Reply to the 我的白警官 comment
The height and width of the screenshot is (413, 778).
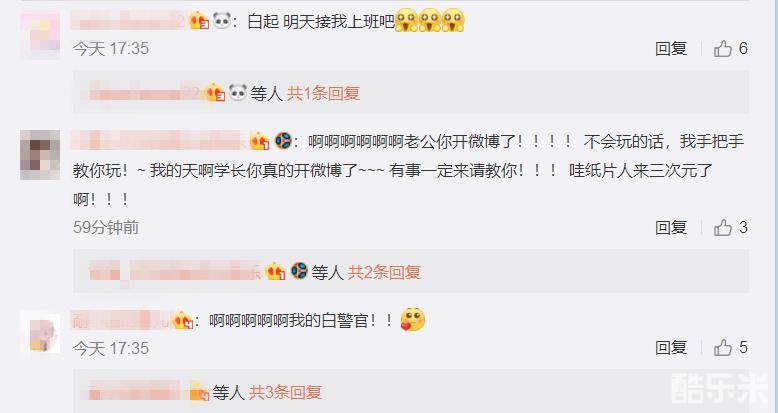(671, 347)
